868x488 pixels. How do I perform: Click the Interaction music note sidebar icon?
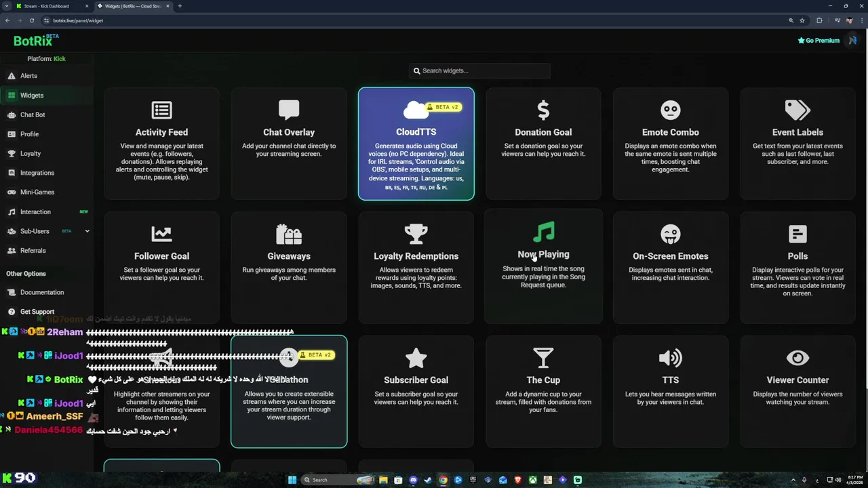[x=12, y=211]
